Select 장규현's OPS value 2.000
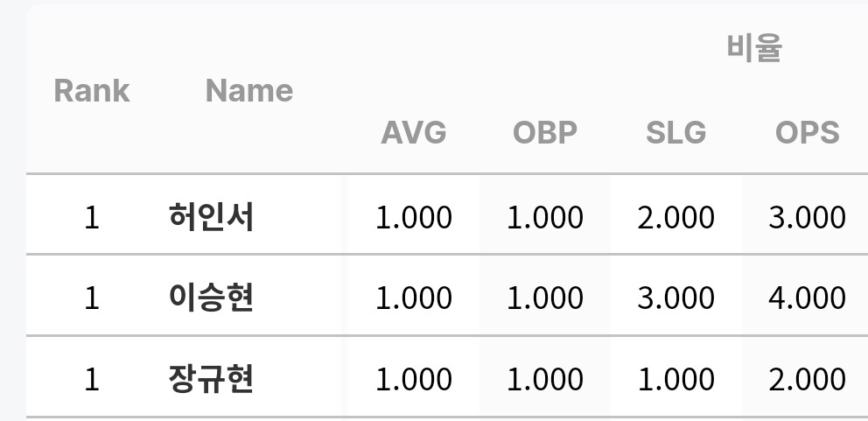The width and height of the screenshot is (868, 421). (x=807, y=380)
